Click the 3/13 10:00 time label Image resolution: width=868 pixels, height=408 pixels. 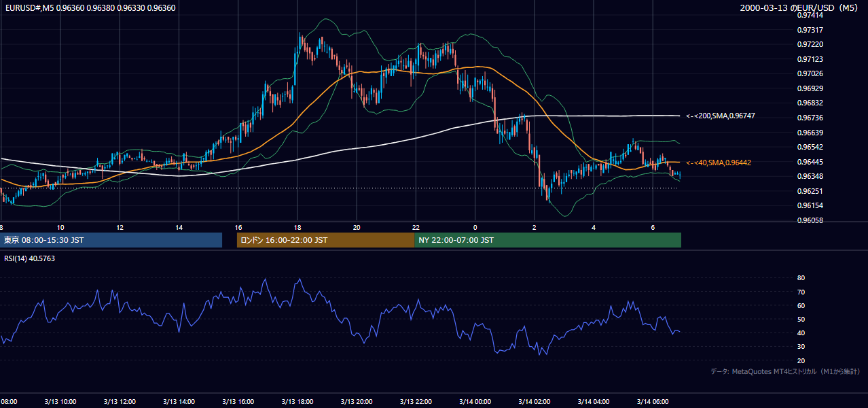(60, 401)
